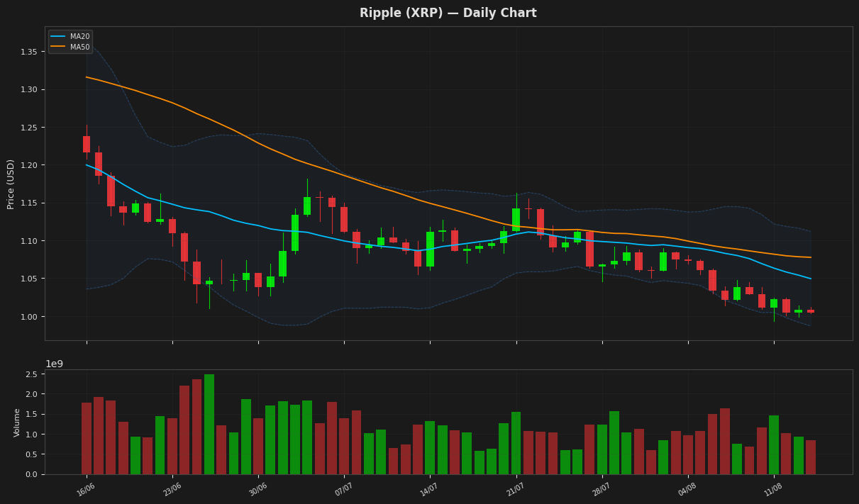Click the 28/07 date label
The image size is (859, 504).
pos(602,490)
